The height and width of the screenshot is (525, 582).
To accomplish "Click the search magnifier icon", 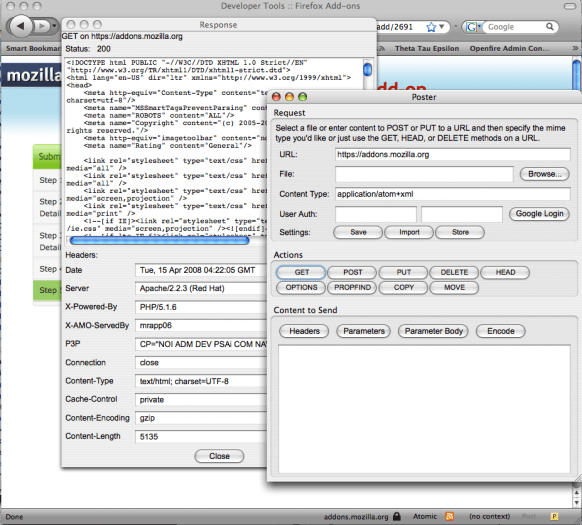I will 550,27.
